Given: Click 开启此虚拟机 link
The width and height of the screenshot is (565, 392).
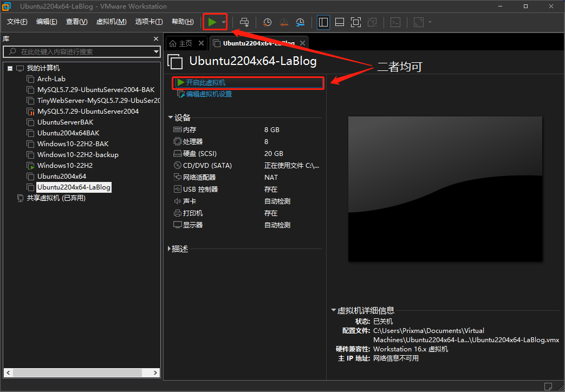Looking at the screenshot, I should pyautogui.click(x=206, y=82).
